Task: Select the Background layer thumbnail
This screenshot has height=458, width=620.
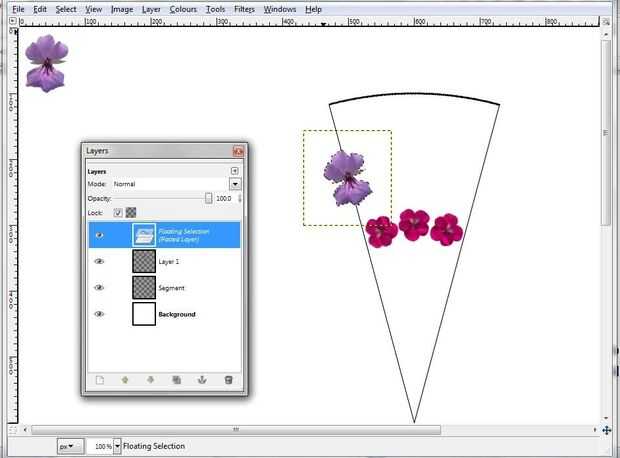Action: (144, 314)
